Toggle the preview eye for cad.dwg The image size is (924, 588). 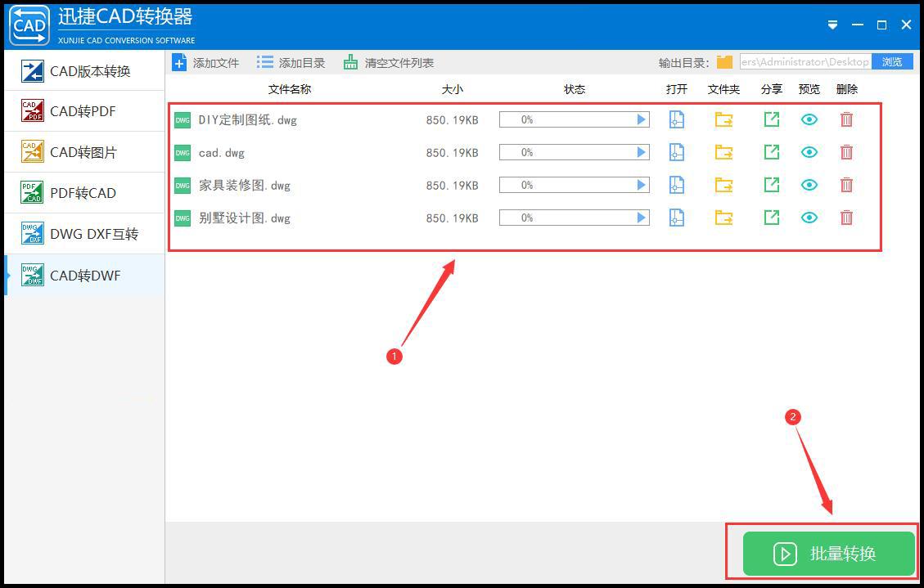[809, 152]
